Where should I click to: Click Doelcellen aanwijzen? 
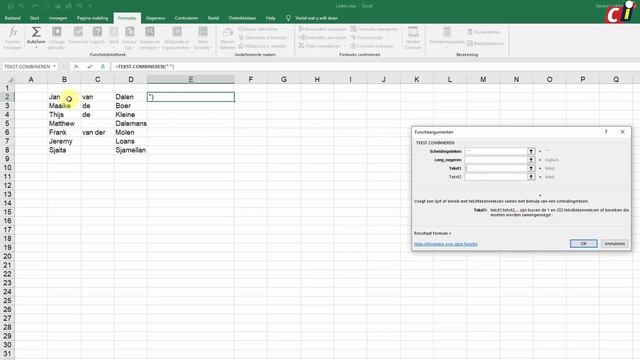coord(323,38)
